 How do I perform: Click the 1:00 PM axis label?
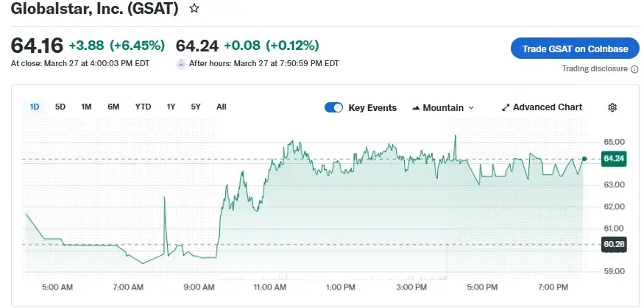[341, 287]
